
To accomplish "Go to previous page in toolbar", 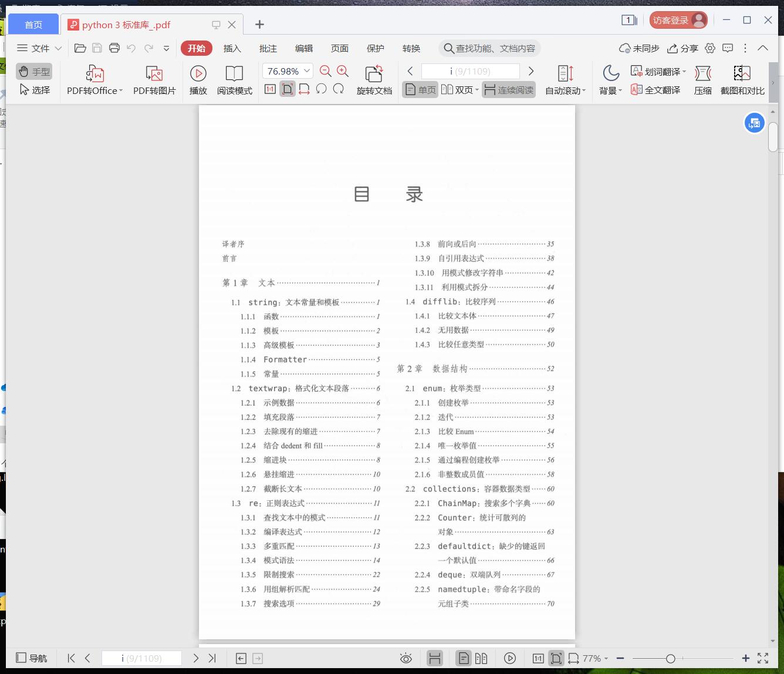I will [410, 71].
